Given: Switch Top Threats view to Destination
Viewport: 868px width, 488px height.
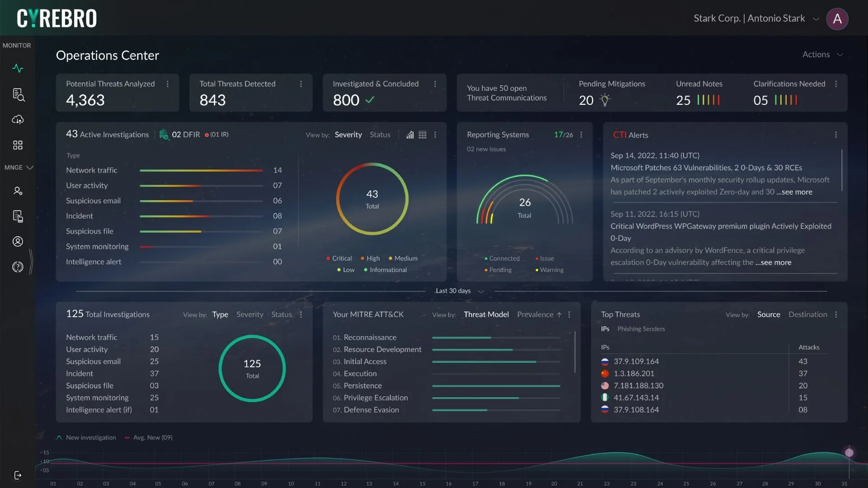Looking at the screenshot, I should [x=807, y=314].
